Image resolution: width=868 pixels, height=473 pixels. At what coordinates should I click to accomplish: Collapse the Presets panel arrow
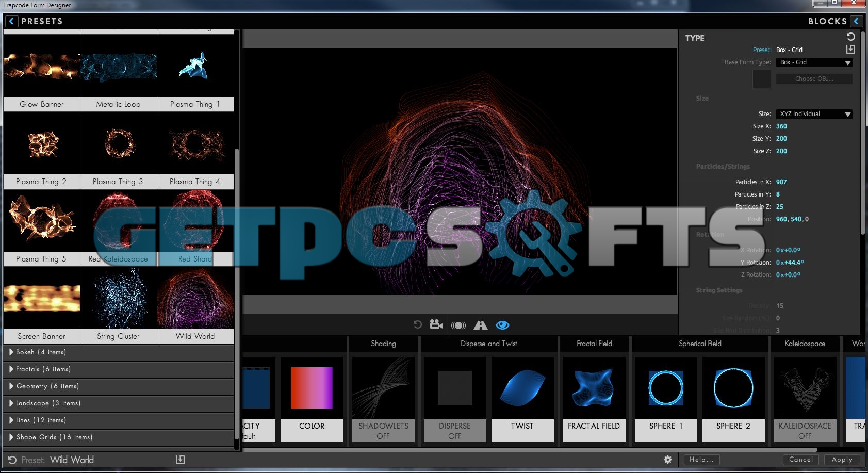[x=11, y=21]
